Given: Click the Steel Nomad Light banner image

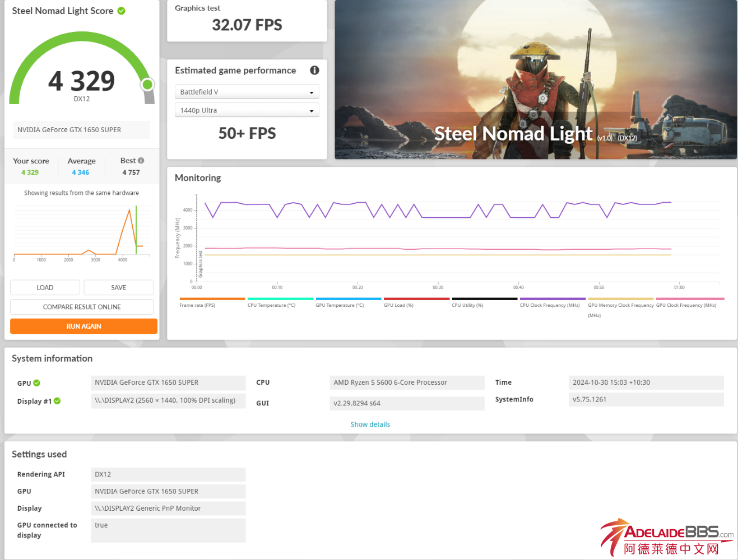Looking at the screenshot, I should pyautogui.click(x=536, y=80).
